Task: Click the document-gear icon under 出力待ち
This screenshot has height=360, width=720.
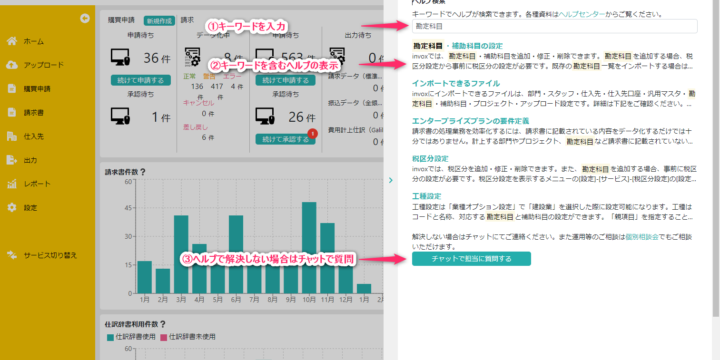Action: tap(338, 56)
